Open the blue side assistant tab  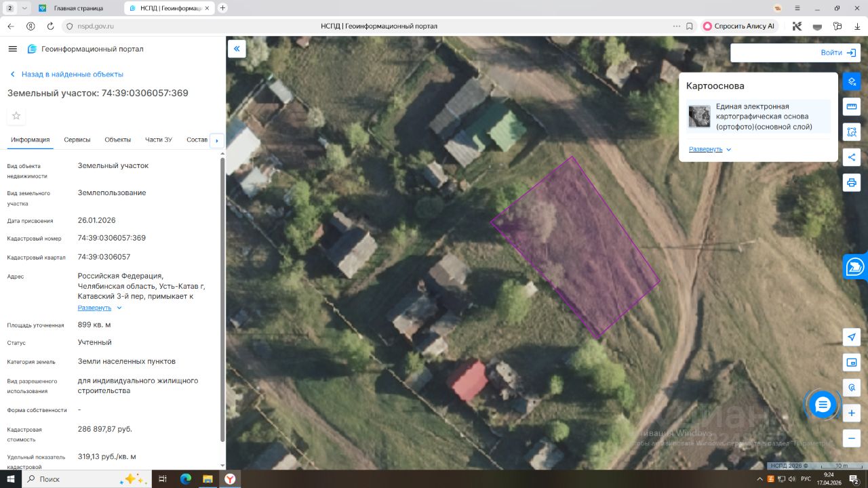pyautogui.click(x=855, y=267)
